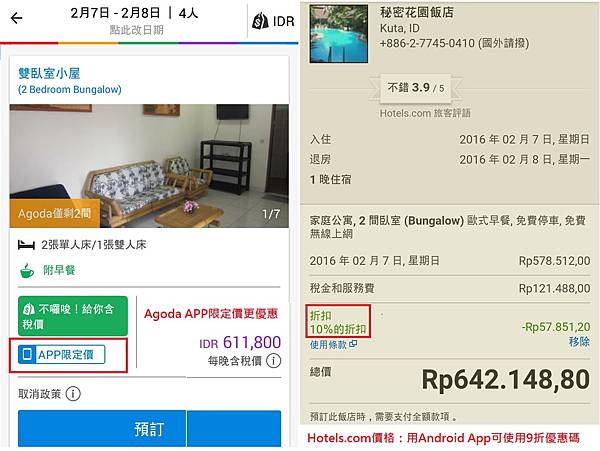Open the IDR currency selector
The height and width of the screenshot is (451, 600).
click(274, 21)
